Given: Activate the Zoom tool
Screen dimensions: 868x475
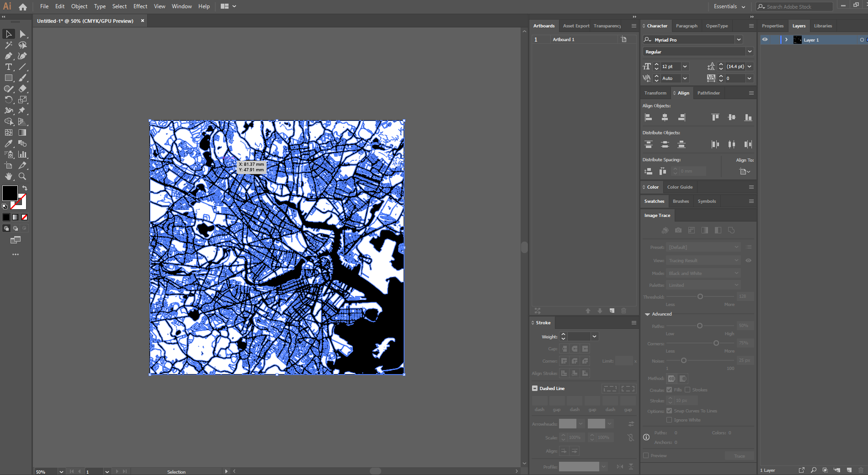Looking at the screenshot, I should click(x=22, y=176).
